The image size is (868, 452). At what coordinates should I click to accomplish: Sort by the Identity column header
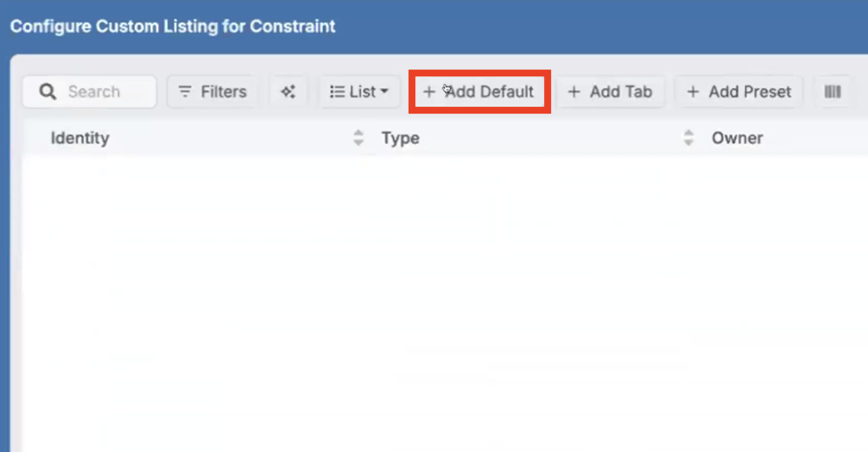pyautogui.click(x=80, y=138)
